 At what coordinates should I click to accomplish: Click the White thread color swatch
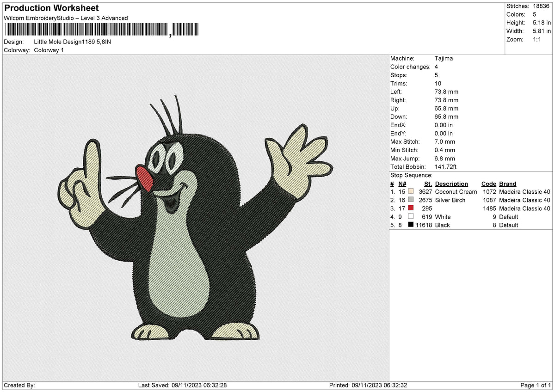tap(411, 216)
